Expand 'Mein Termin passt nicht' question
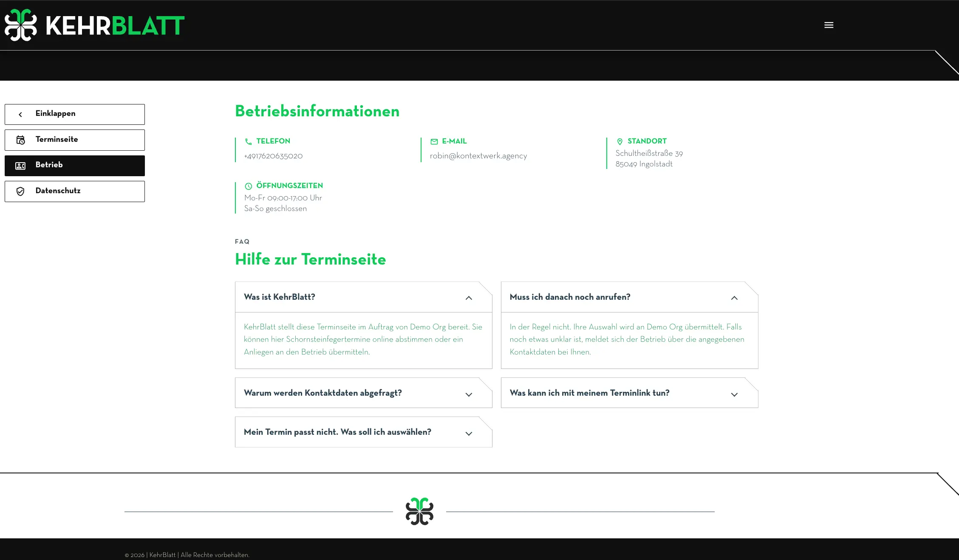The height and width of the screenshot is (560, 959). pyautogui.click(x=363, y=432)
